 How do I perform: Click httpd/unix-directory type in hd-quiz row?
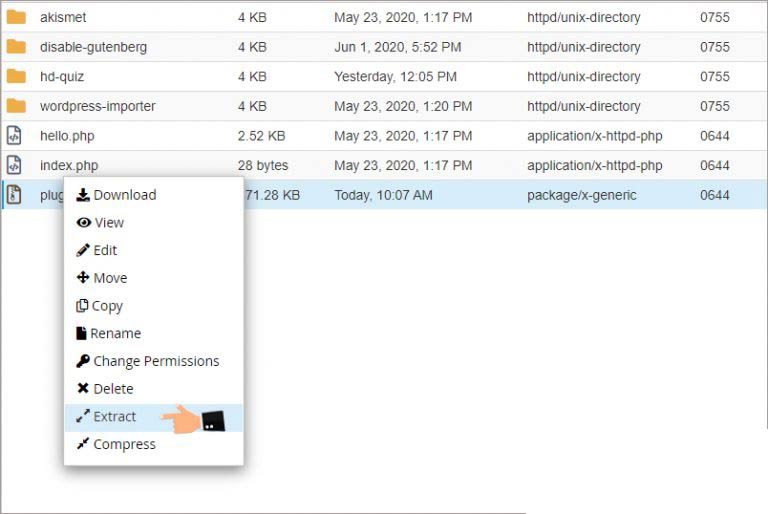pos(584,76)
